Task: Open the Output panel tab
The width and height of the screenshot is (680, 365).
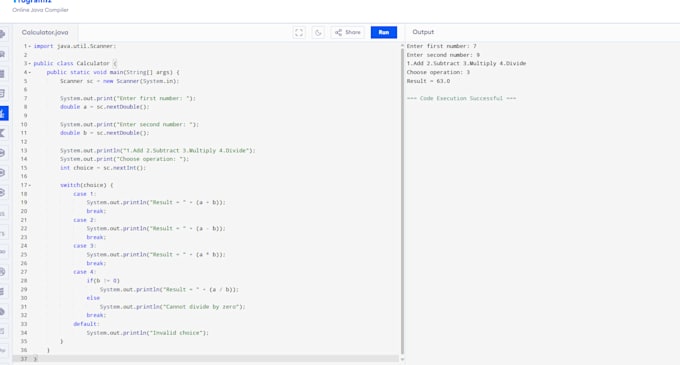Action: click(x=423, y=32)
